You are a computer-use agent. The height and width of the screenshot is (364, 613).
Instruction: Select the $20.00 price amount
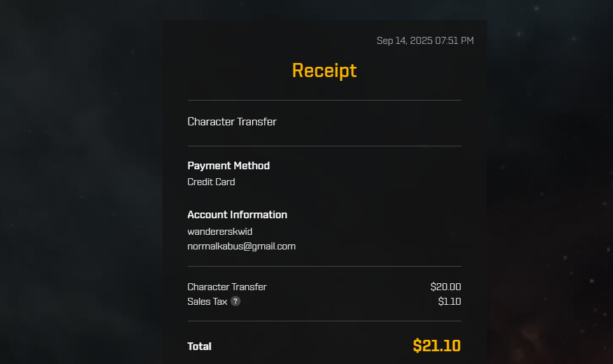coord(446,287)
